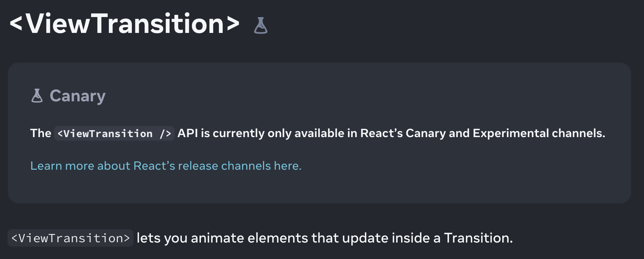
Task: Click the flask icon left of Canary heading
Action: (x=37, y=96)
